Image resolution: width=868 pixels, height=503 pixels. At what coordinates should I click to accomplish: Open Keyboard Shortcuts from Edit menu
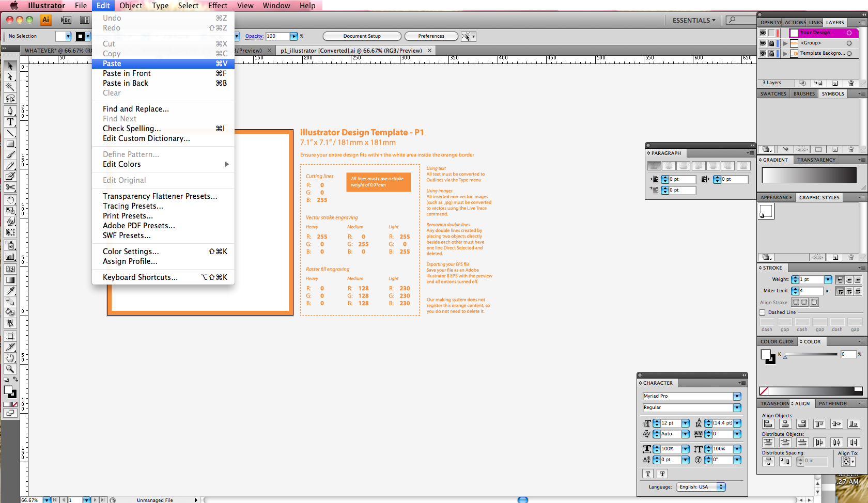click(163, 277)
